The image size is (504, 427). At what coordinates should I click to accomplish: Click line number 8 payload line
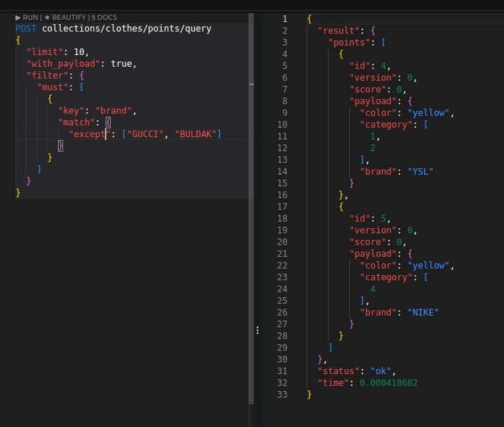tap(285, 101)
